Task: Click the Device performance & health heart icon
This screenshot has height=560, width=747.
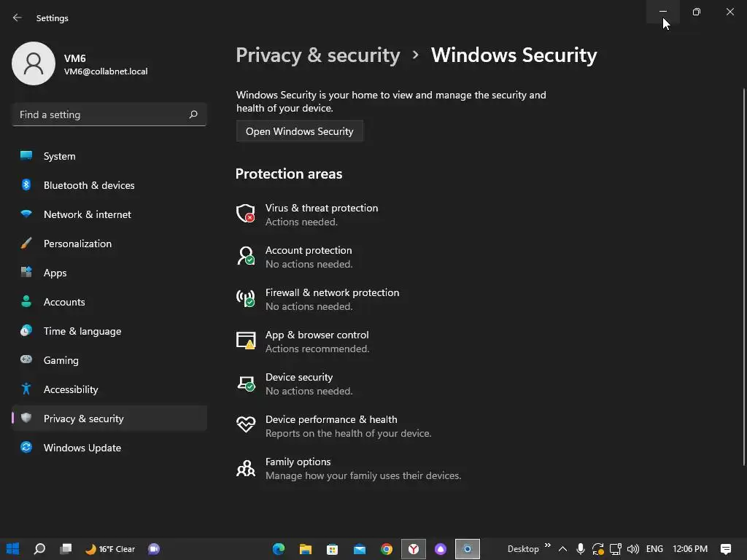Action: click(246, 424)
